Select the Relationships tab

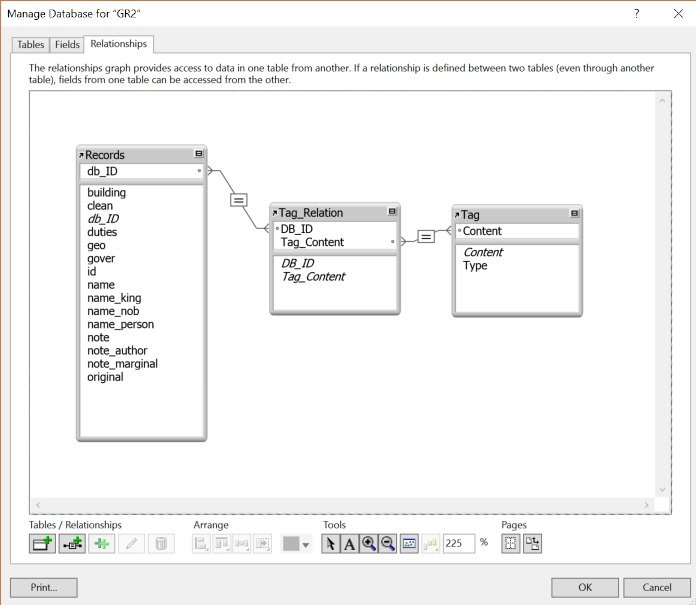point(119,44)
